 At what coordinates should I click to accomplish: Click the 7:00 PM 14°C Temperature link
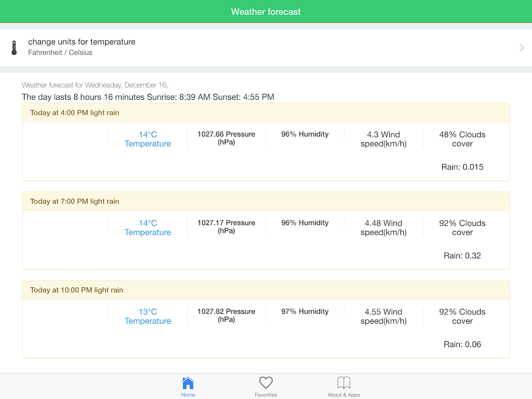(x=148, y=228)
